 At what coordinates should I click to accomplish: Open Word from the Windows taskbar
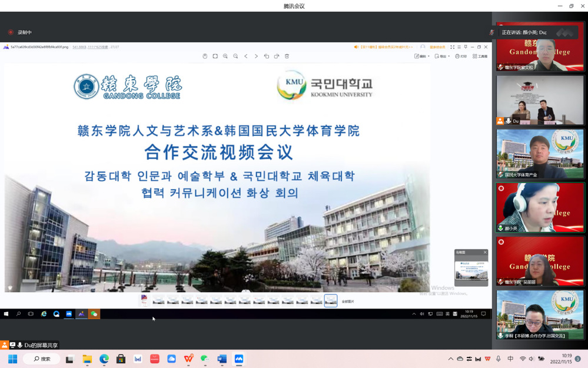tap(222, 359)
